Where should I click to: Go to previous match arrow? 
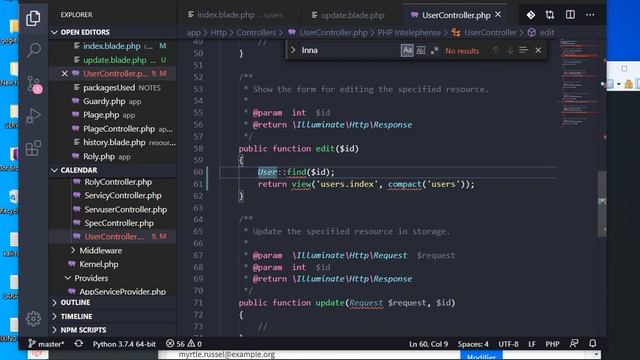click(x=496, y=50)
